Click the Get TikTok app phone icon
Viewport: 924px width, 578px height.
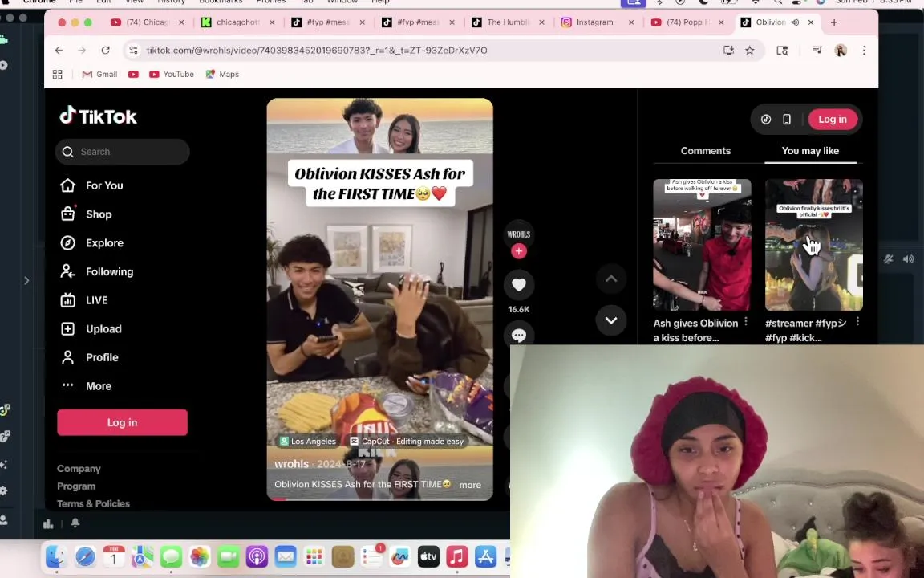(x=787, y=119)
